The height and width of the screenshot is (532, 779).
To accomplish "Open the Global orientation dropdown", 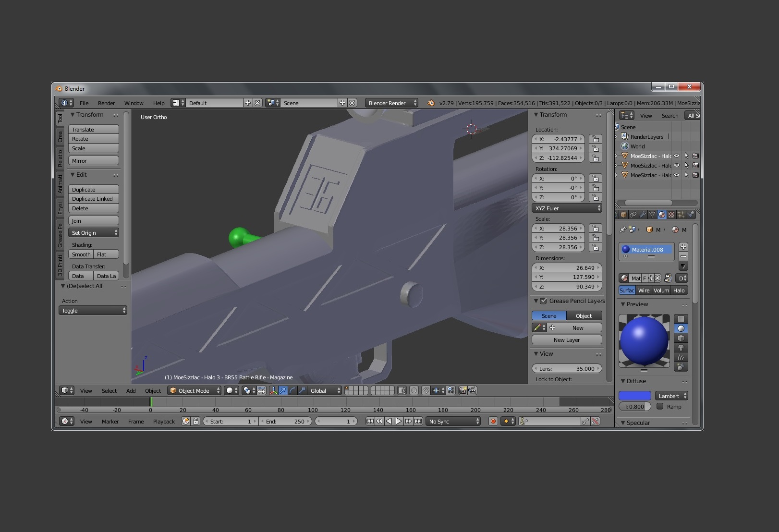I will tap(325, 390).
